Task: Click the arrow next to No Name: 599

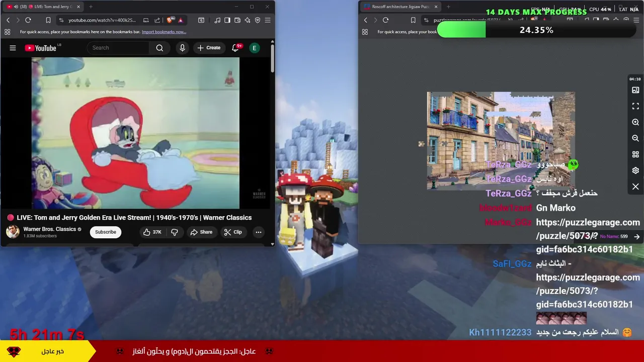Action: [636, 236]
